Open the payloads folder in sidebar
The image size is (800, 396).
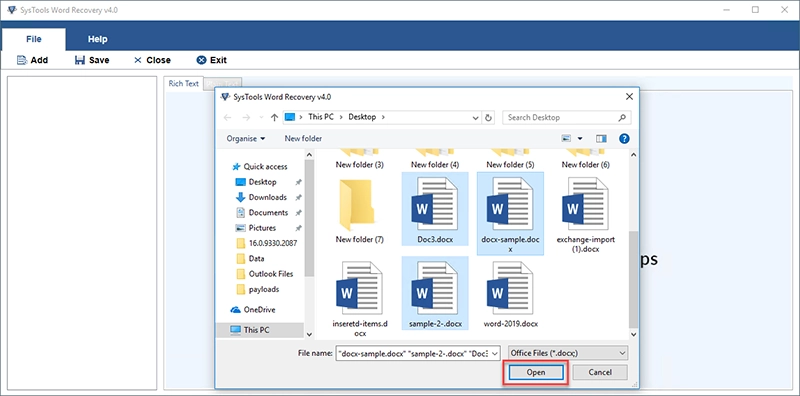point(258,289)
